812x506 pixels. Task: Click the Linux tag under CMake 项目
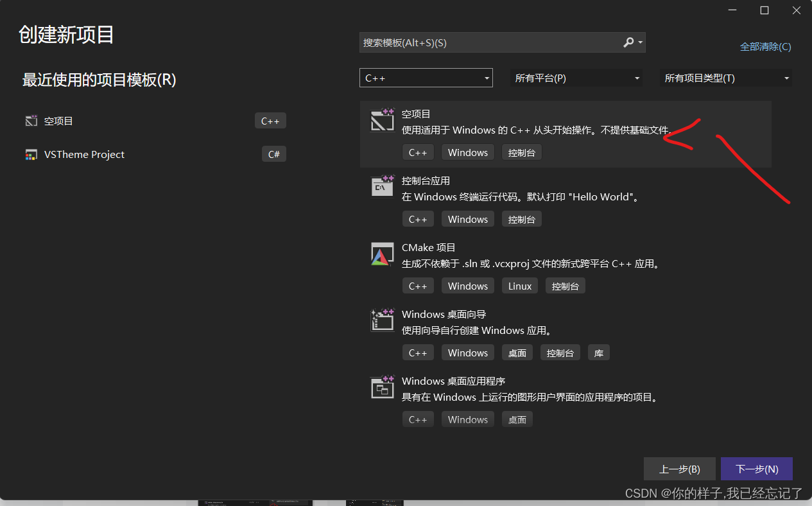pyautogui.click(x=520, y=286)
